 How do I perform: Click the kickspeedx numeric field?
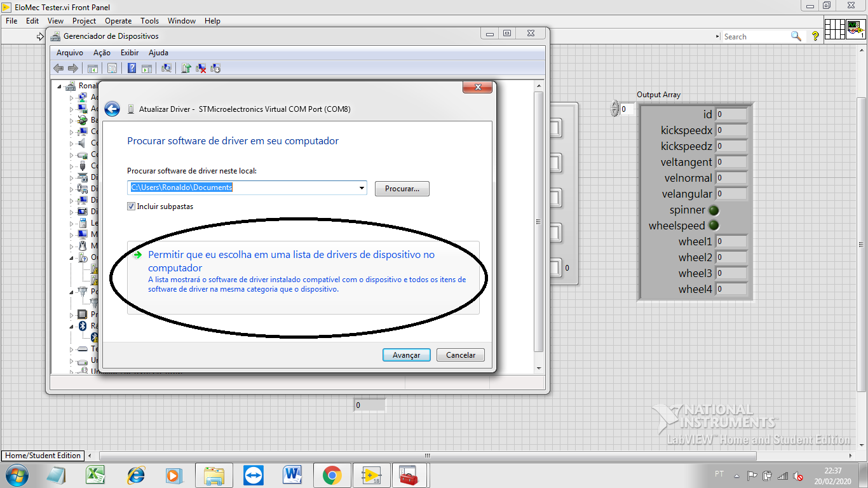(x=731, y=130)
